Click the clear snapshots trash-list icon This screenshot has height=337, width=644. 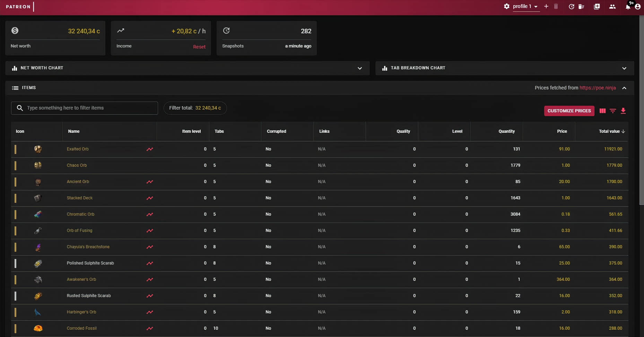point(581,7)
